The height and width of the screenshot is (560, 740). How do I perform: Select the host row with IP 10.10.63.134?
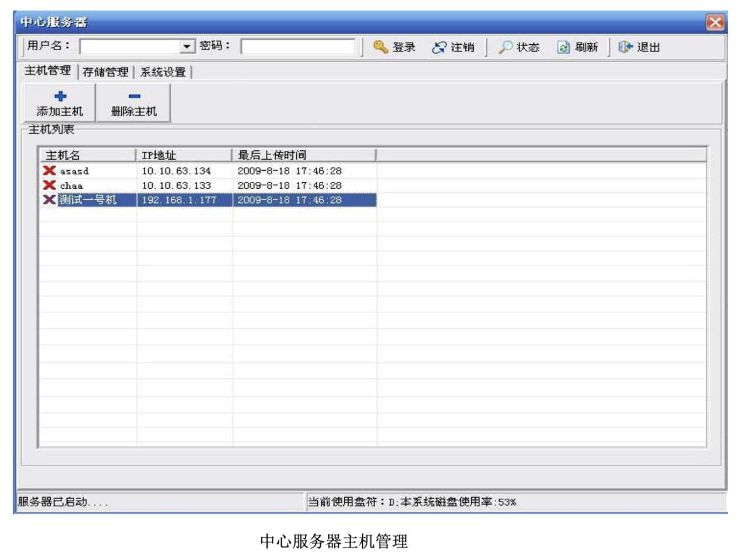pos(176,171)
